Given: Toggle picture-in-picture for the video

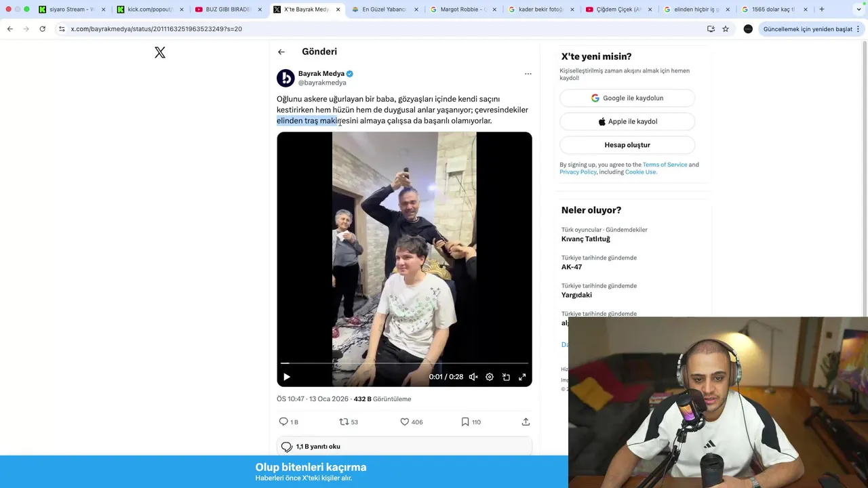Looking at the screenshot, I should point(506,377).
